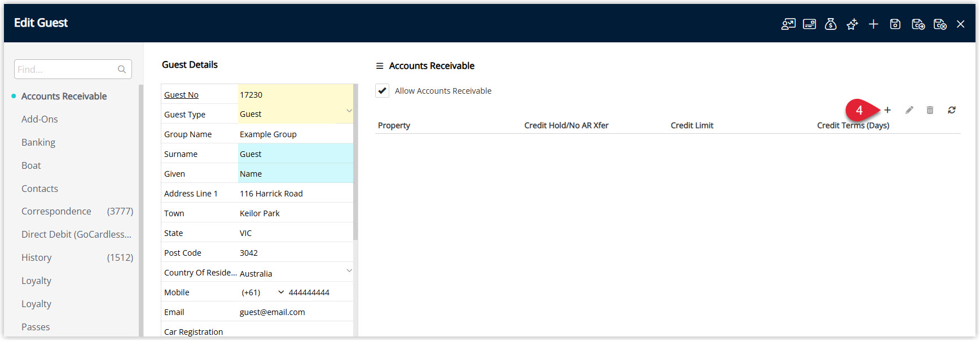Click the pencil edit icon above table
Screen dimensions: 980x341
coord(909,110)
